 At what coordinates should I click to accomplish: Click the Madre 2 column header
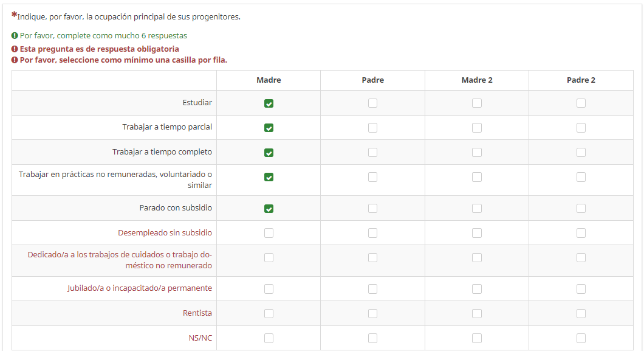point(477,80)
